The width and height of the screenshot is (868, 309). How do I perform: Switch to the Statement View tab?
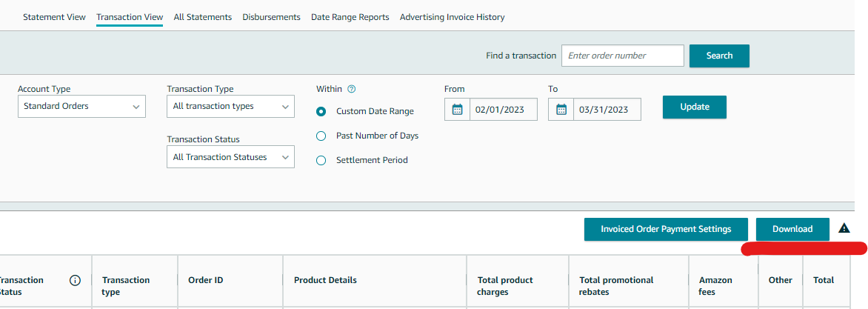point(54,17)
